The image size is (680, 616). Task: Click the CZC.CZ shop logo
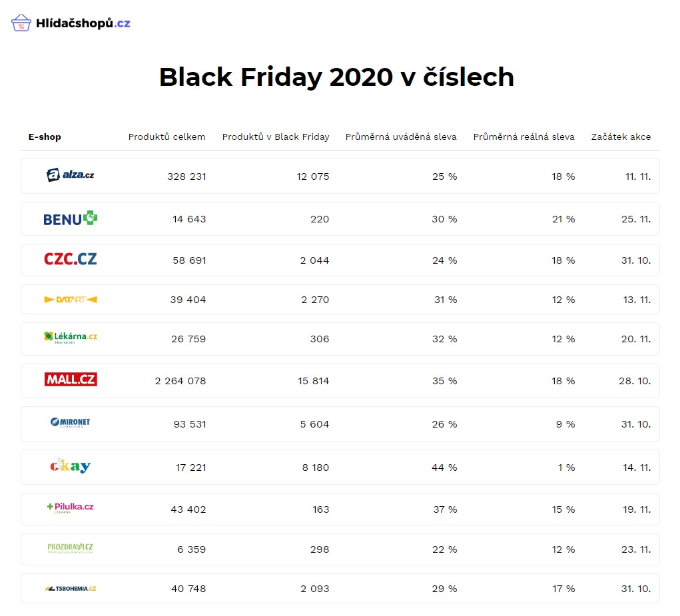pyautogui.click(x=70, y=259)
